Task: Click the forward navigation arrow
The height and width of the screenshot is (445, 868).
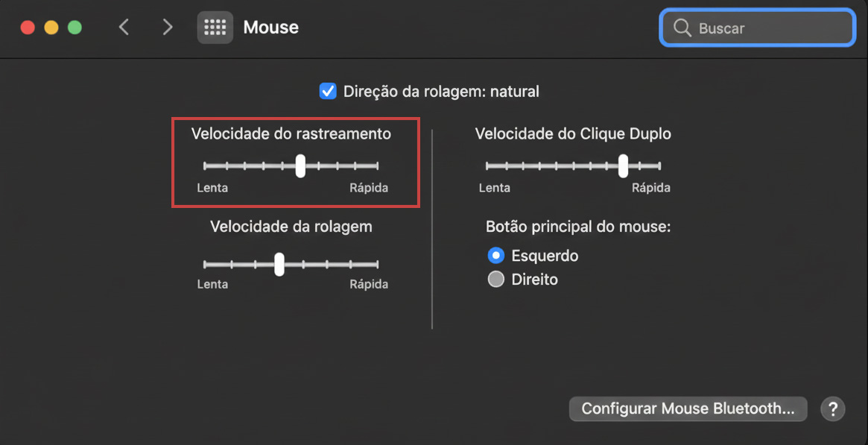Action: (x=167, y=27)
